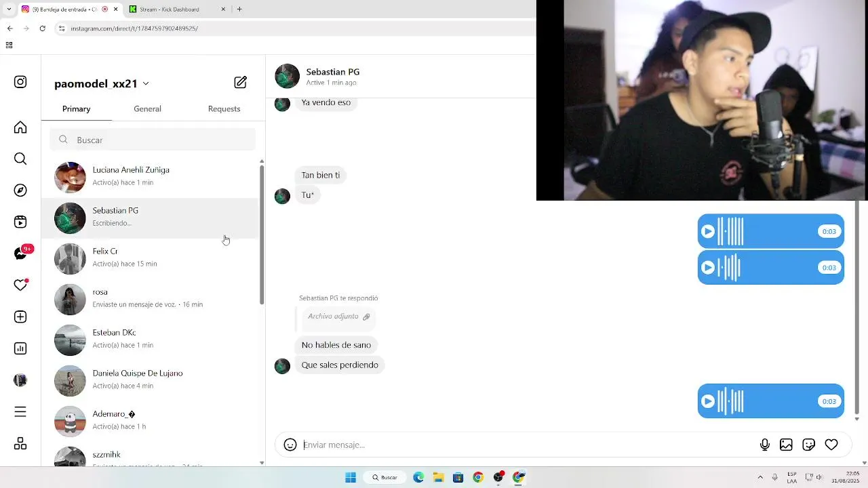Switch to the Requests inbox tab
Viewport: 868px width, 488px height.
(x=224, y=109)
